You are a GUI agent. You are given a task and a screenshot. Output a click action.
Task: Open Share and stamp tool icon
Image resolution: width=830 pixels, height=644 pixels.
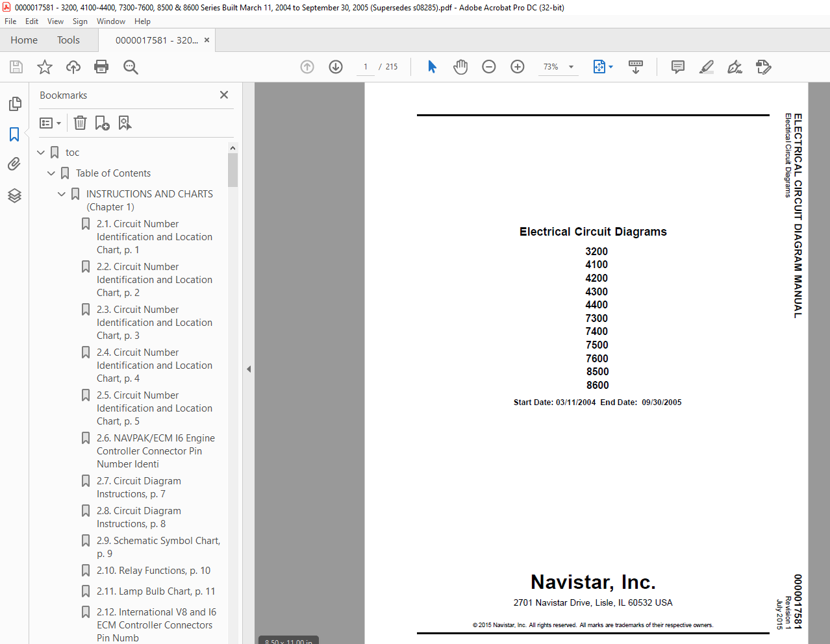[x=764, y=67]
